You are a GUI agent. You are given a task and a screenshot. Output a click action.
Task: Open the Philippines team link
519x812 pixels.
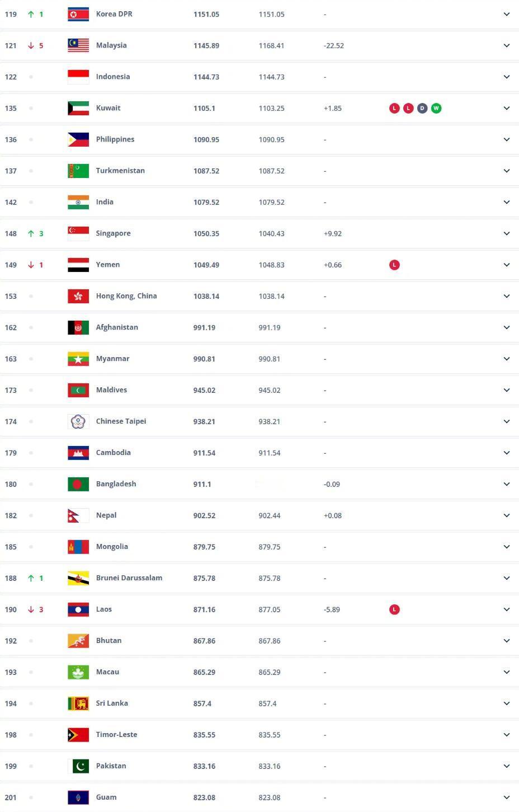click(x=115, y=139)
